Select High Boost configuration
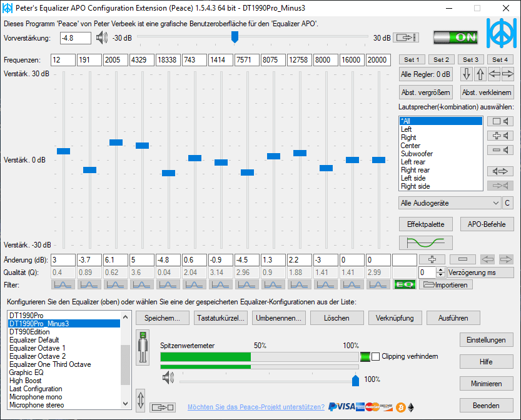 click(x=64, y=381)
